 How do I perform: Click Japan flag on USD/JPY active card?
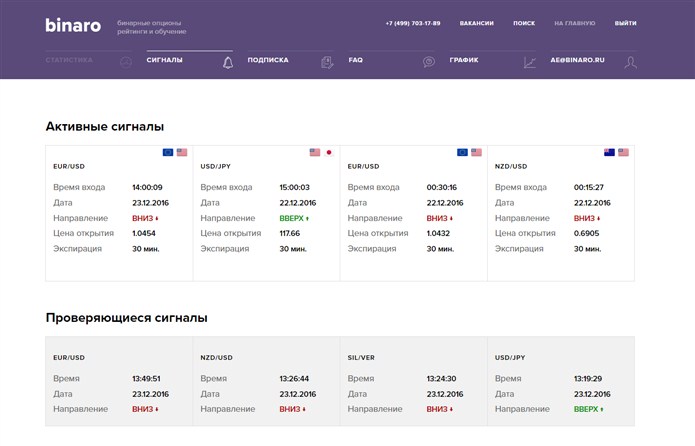pos(329,153)
